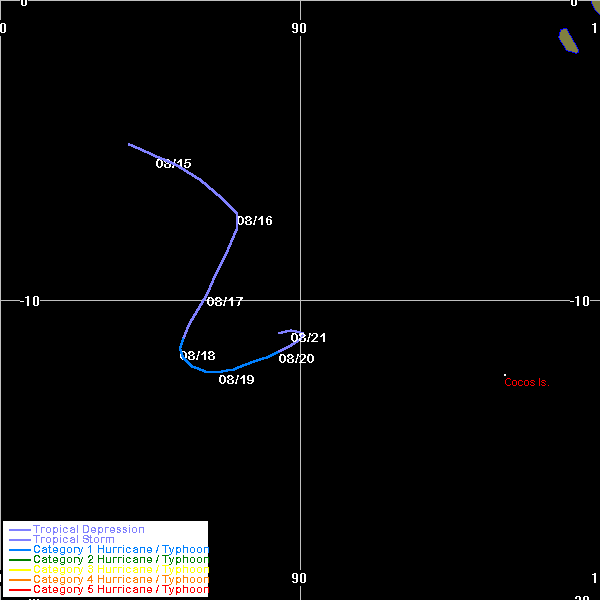Click the 08/21 final position label

[309, 338]
